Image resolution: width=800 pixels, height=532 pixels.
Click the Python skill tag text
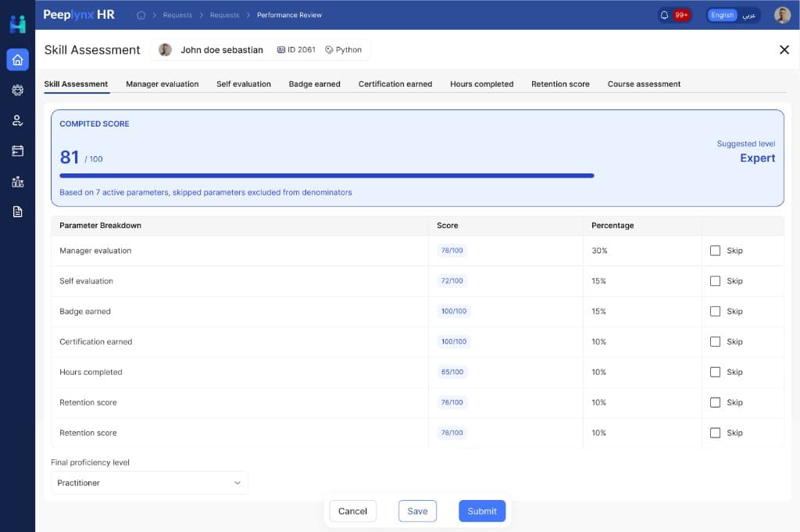348,49
